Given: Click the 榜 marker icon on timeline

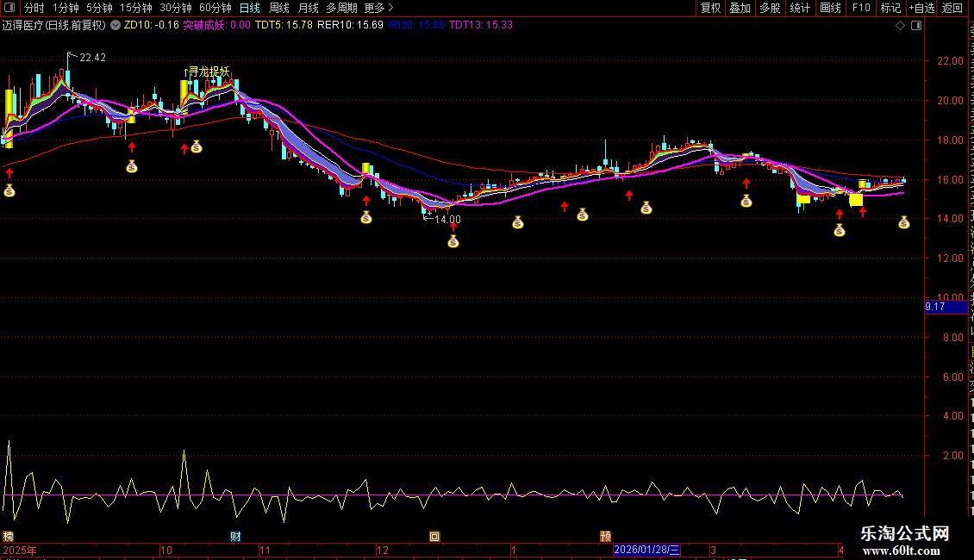Looking at the screenshot, I should (8, 536).
